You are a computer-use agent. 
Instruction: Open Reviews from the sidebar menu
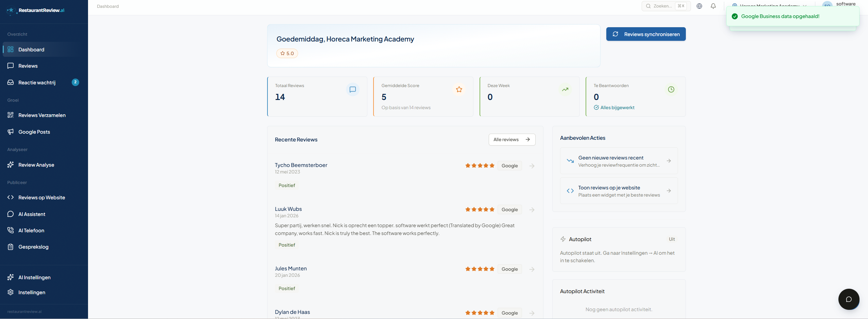click(x=28, y=66)
